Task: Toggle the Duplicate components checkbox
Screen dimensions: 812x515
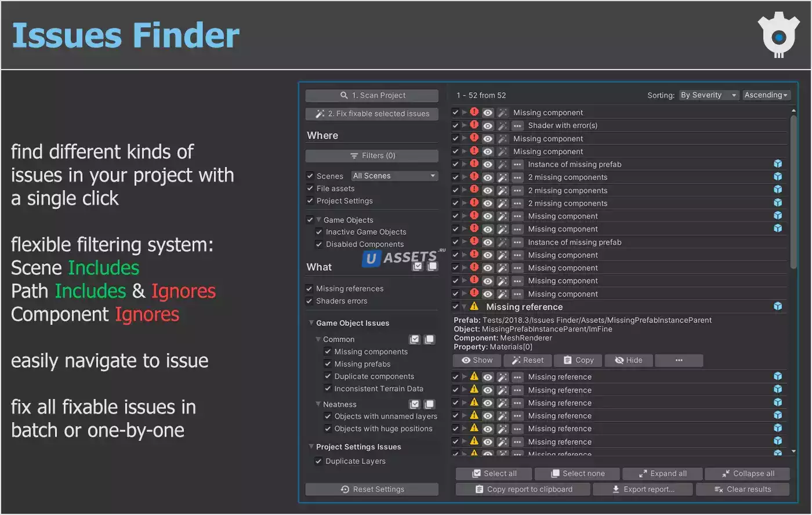Action: pos(328,376)
